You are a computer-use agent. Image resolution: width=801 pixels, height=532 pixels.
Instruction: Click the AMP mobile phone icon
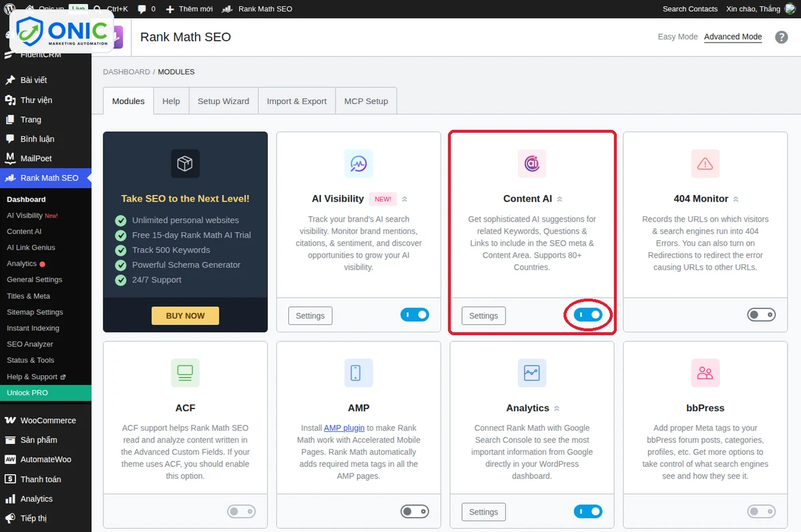pyautogui.click(x=358, y=372)
